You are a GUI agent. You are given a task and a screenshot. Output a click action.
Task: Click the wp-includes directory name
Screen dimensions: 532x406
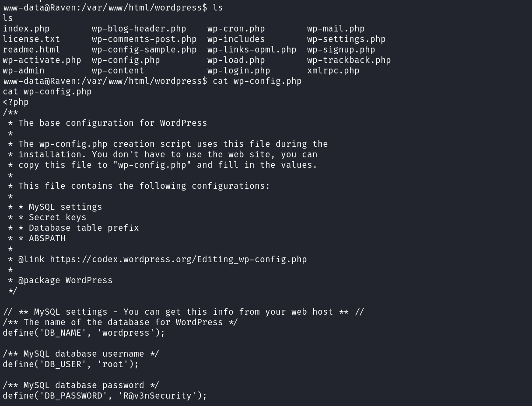236,39
